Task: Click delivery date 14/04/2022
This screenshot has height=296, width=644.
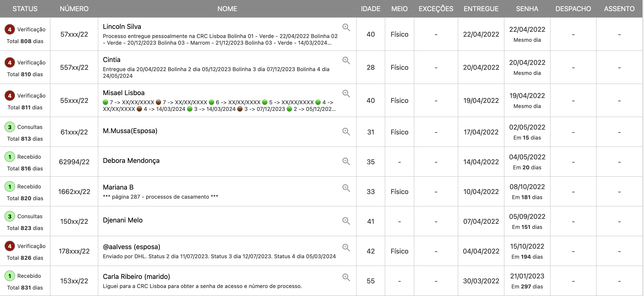Action: (x=481, y=162)
